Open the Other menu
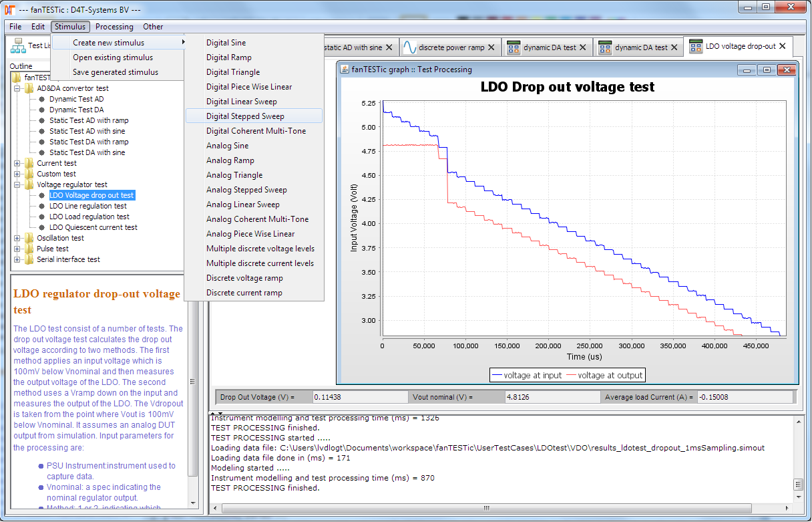Viewport: 812px width, 522px height. 153,27
